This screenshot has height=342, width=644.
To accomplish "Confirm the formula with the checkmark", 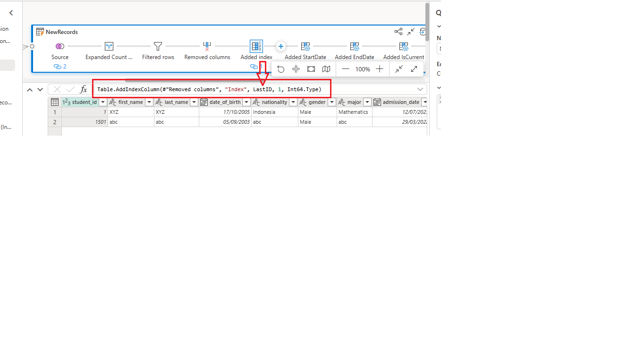I will coord(70,89).
